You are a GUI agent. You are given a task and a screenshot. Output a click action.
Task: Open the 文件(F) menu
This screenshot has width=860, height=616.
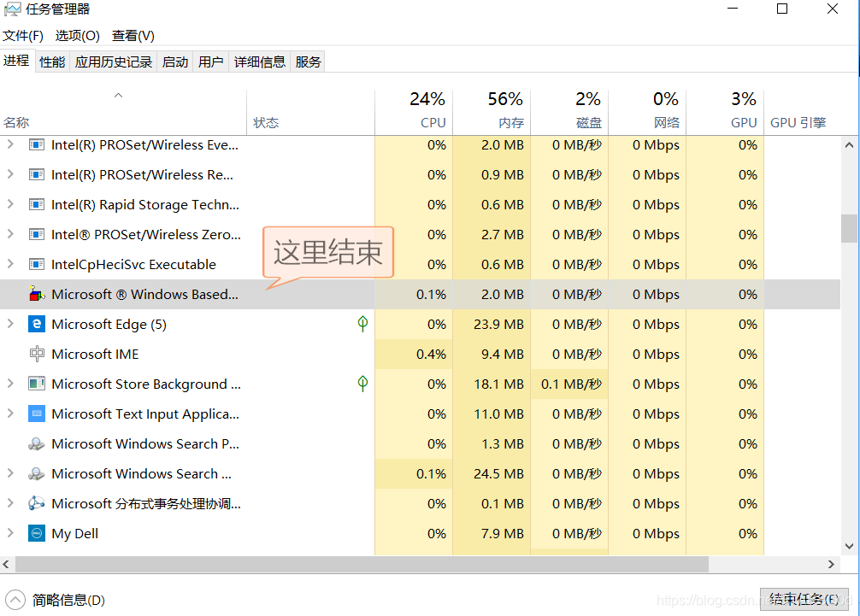coord(23,36)
